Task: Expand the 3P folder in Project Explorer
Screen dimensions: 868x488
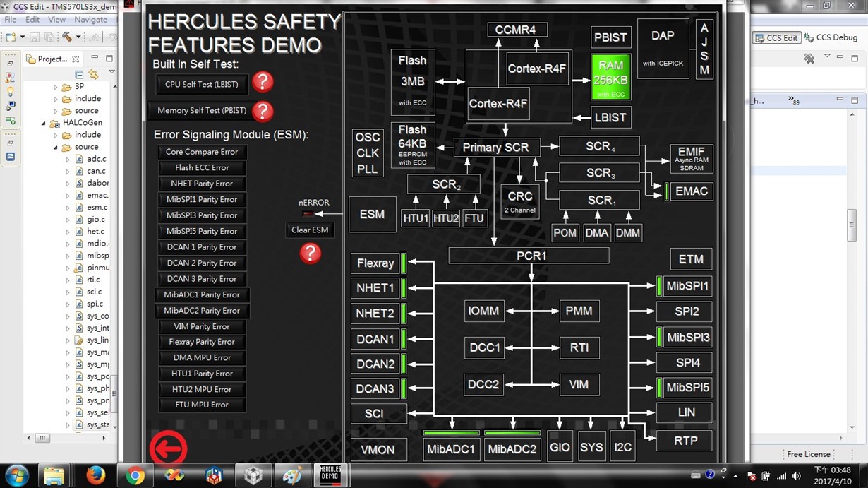Action: (56, 87)
